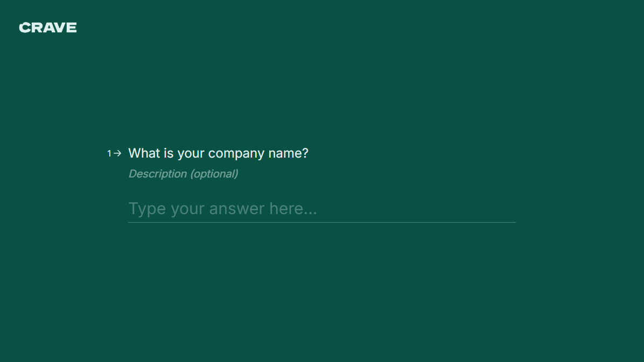Select the 'Type your answer here' placeholder text
The image size is (644, 362).
(223, 208)
